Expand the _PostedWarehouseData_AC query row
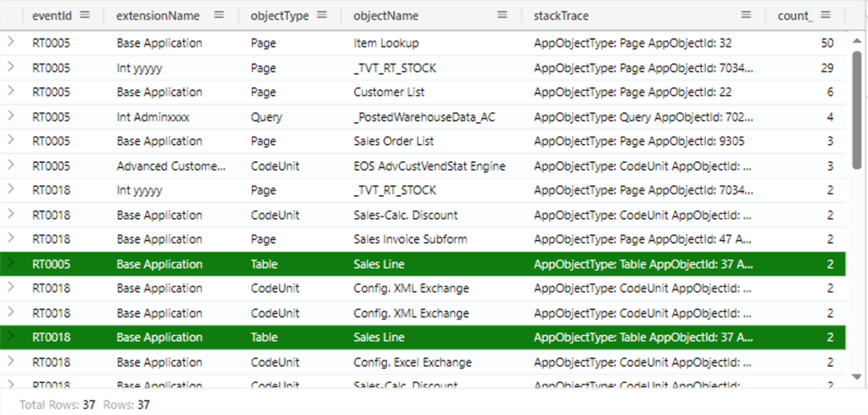 (11, 116)
